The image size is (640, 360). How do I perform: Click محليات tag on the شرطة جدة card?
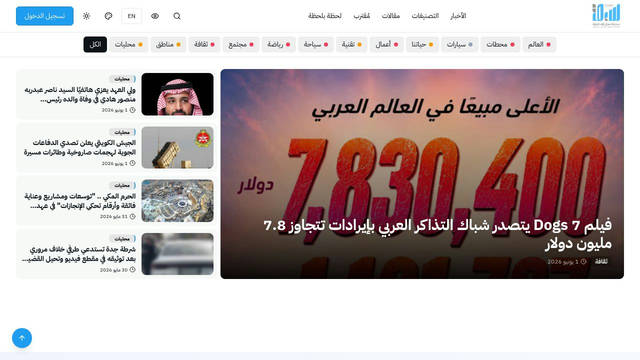(x=122, y=238)
